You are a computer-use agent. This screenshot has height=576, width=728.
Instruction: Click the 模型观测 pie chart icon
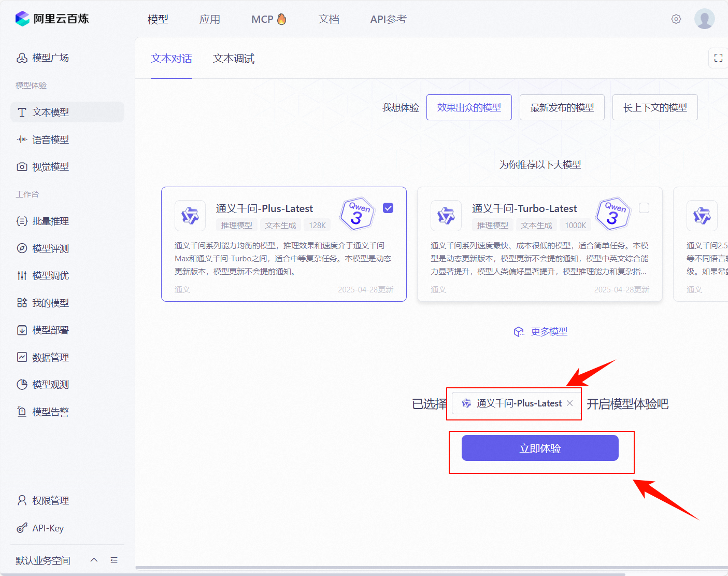click(22, 384)
